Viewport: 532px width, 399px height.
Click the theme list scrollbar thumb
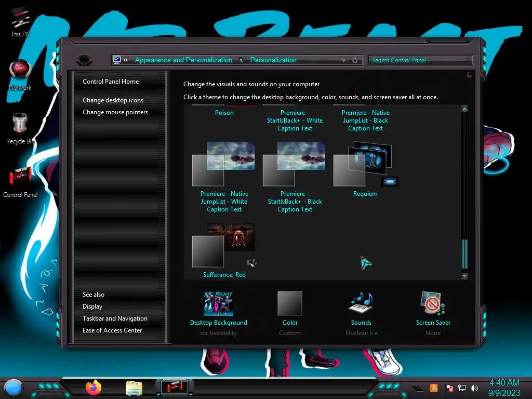click(x=465, y=254)
